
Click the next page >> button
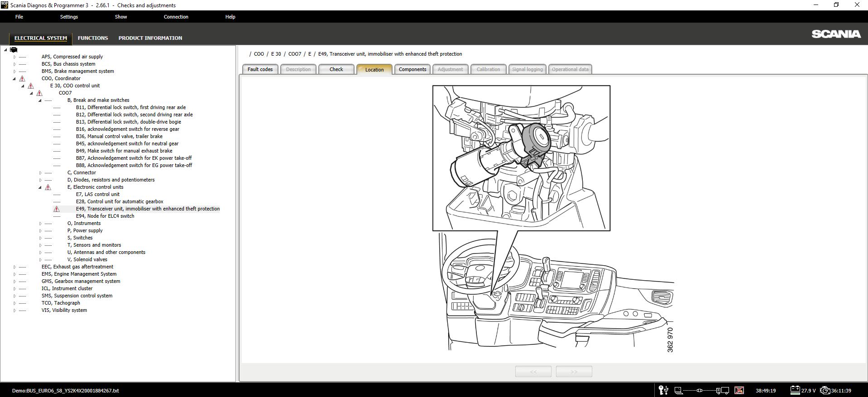point(574,372)
